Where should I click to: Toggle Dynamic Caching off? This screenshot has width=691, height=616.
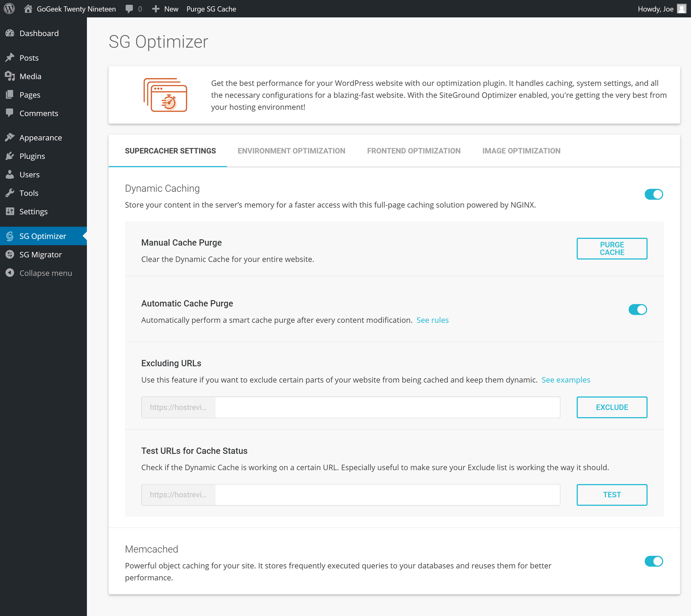click(x=653, y=194)
